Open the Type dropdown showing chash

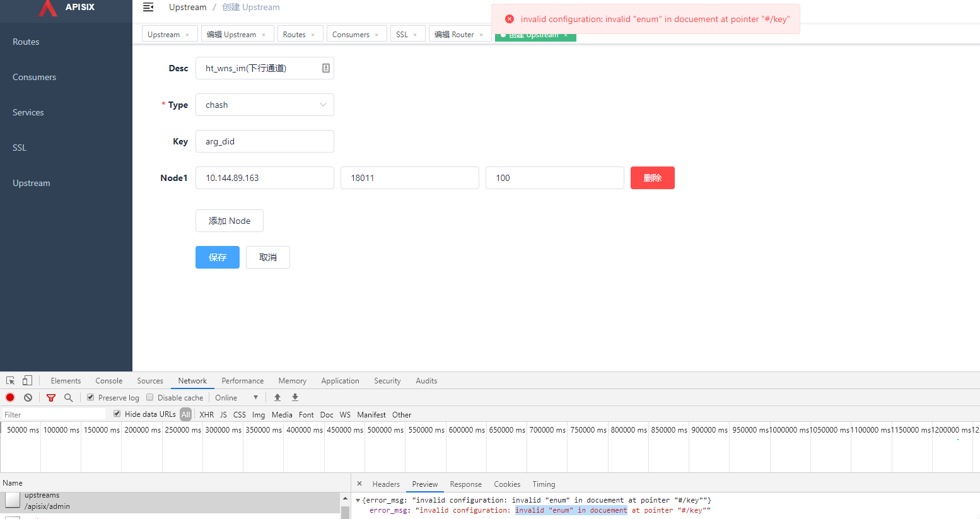264,105
